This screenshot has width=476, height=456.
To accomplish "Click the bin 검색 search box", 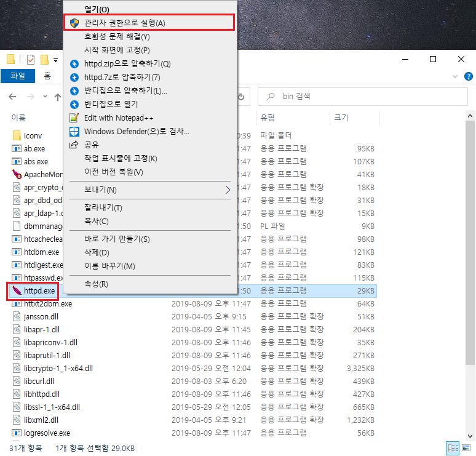I will click(362, 97).
